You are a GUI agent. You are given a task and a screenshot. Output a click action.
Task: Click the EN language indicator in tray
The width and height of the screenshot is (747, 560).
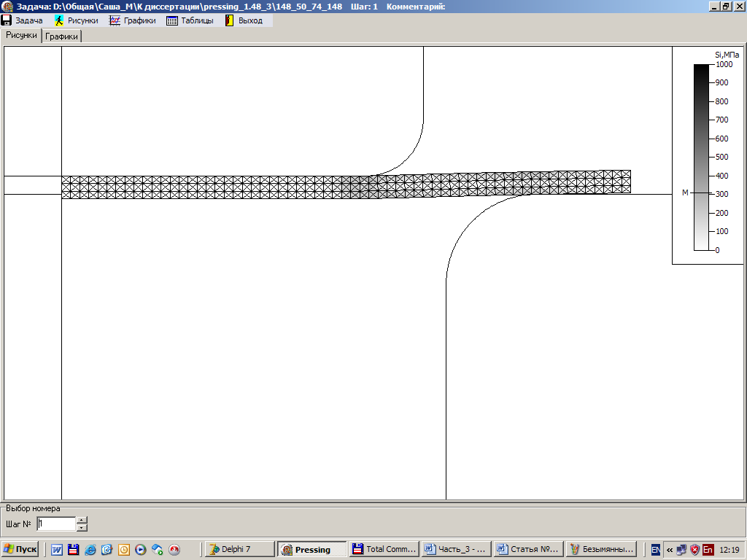[x=656, y=550]
